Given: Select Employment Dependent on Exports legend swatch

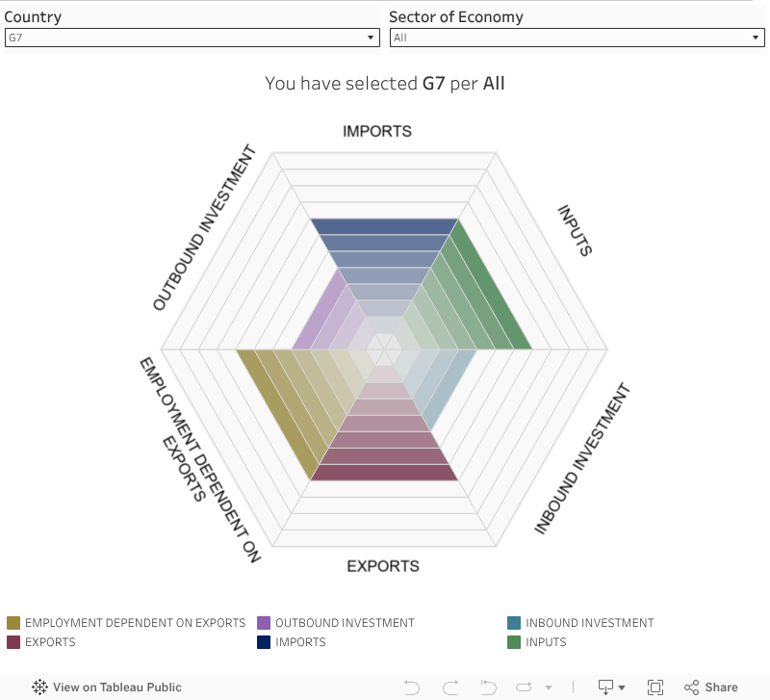Looking at the screenshot, I should click(13, 623).
